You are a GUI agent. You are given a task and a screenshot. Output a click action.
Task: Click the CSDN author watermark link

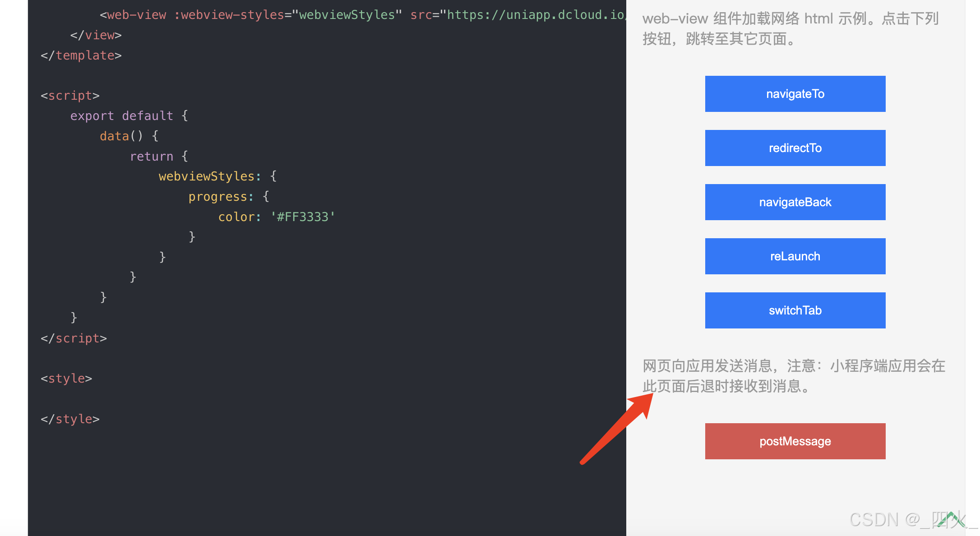(x=911, y=520)
